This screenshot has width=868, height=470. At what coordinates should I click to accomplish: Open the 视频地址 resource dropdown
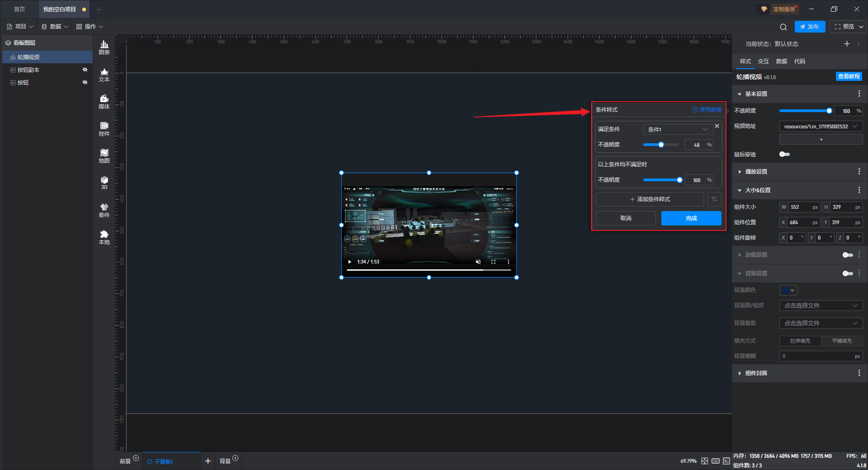click(821, 127)
